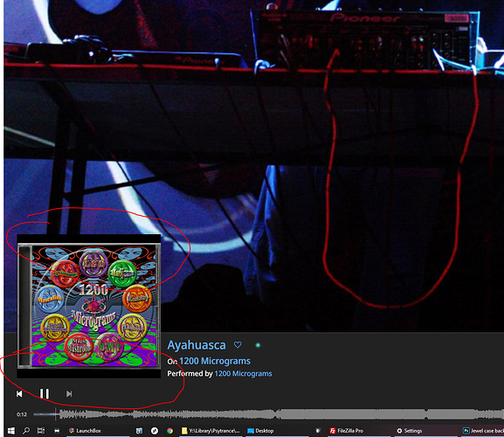The height and width of the screenshot is (437, 504).
Task: Pause the playing song
Action: click(45, 393)
